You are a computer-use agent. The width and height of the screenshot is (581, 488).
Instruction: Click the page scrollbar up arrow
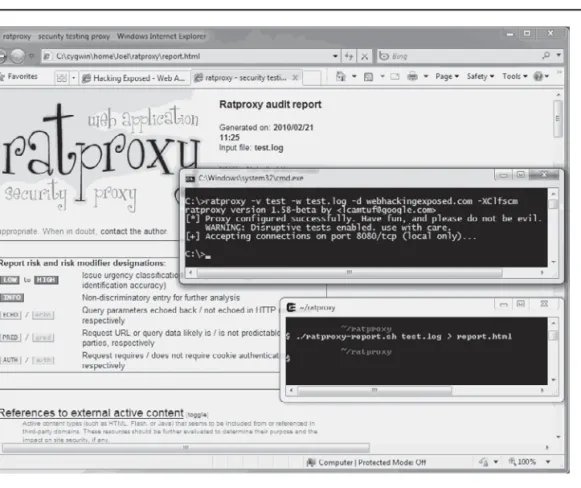tap(558, 95)
